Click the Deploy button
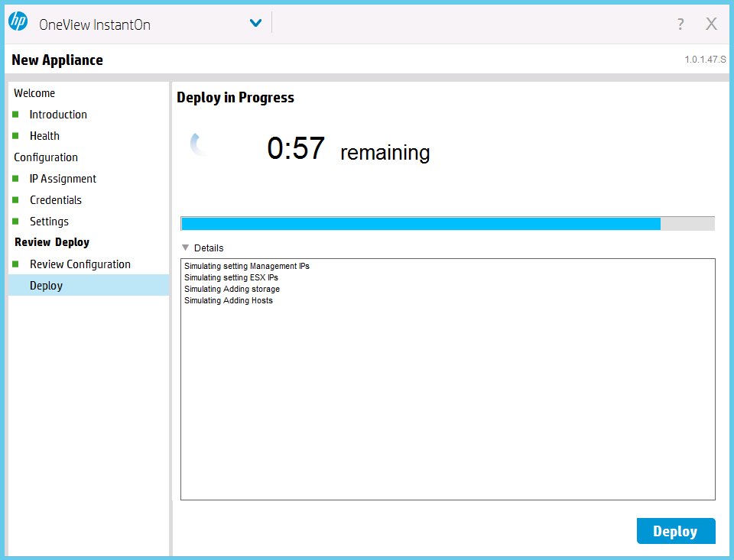734x560 pixels. click(675, 531)
